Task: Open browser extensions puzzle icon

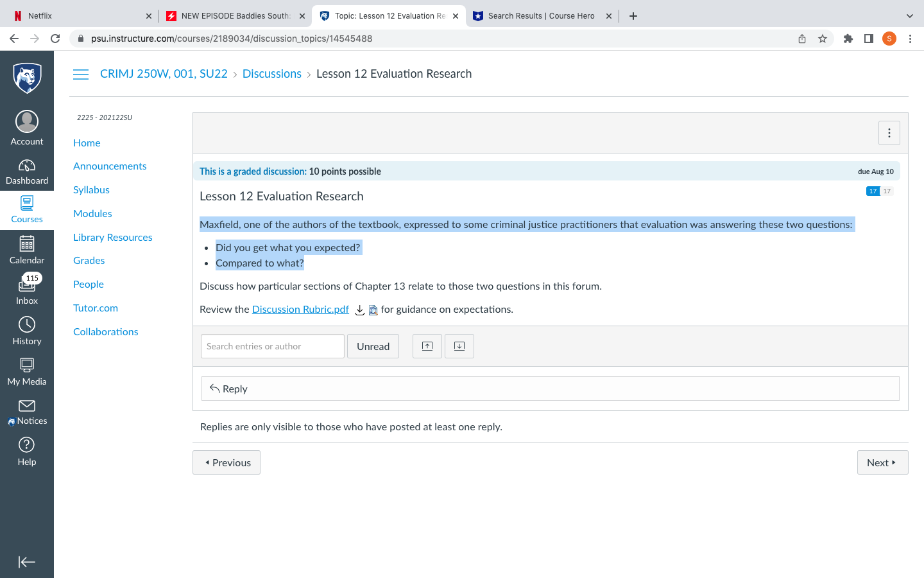Action: click(x=848, y=39)
